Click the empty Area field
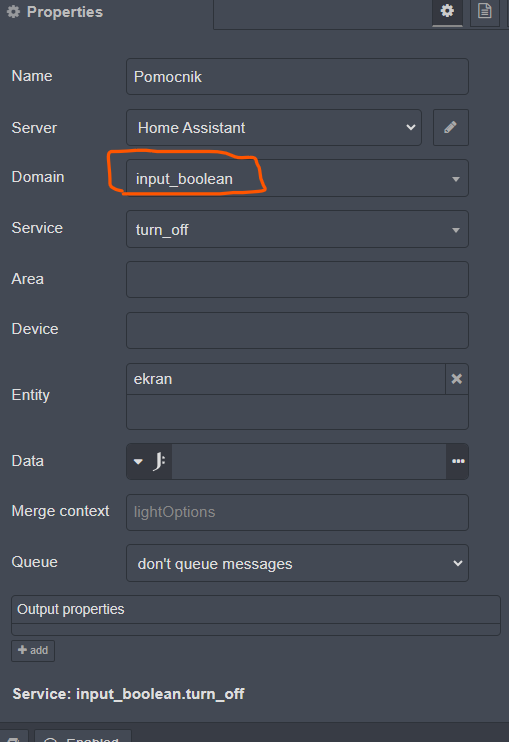509x742 pixels. tap(297, 279)
